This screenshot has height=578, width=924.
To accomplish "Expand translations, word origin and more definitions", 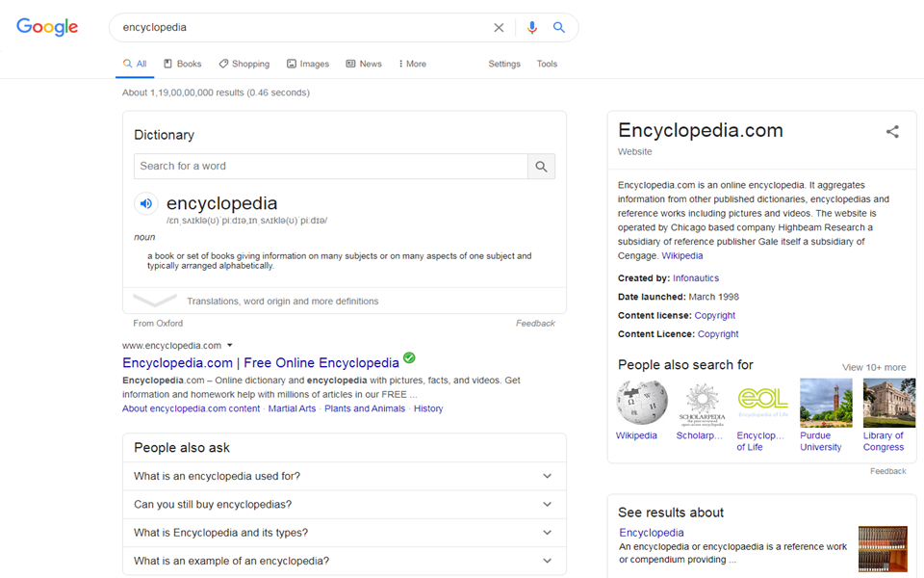I will click(x=345, y=301).
